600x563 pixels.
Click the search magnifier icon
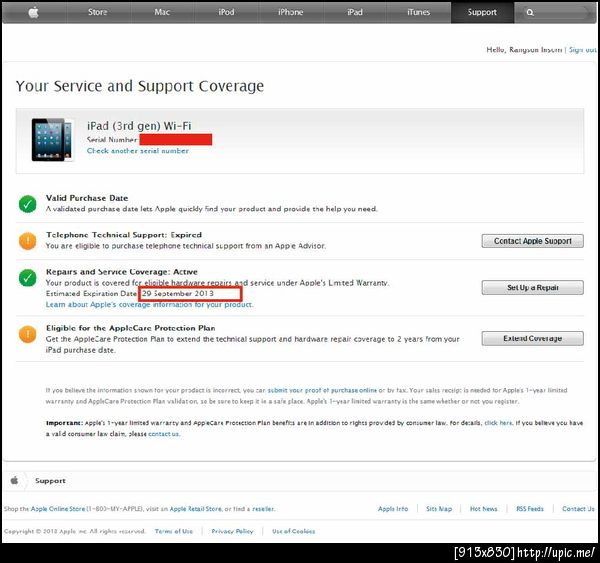point(530,12)
